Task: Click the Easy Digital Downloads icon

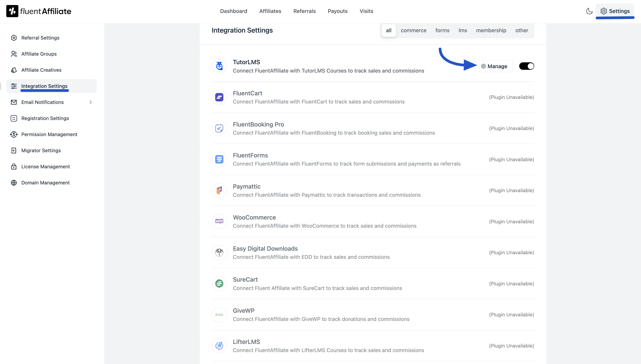Action: pyautogui.click(x=219, y=252)
